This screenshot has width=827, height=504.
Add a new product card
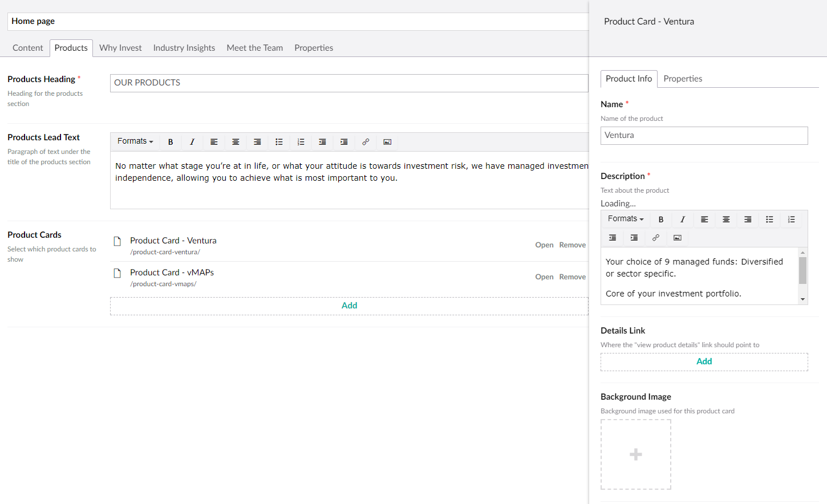click(349, 306)
